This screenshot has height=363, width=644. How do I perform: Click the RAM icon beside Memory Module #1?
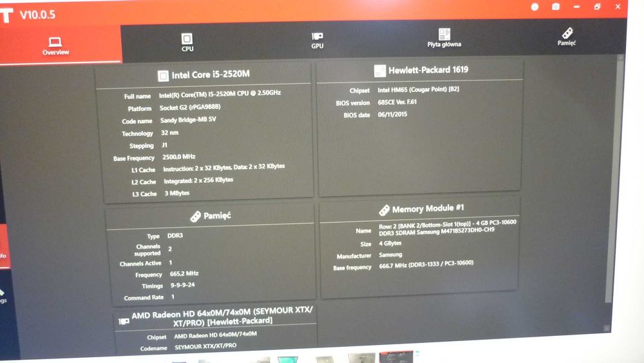tap(384, 210)
